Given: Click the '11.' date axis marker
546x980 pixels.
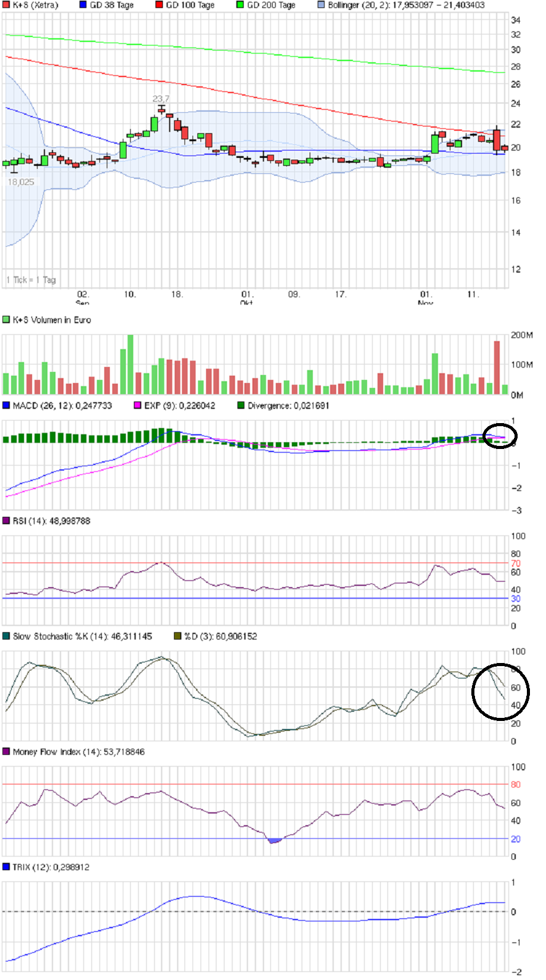Looking at the screenshot, I should [x=473, y=294].
